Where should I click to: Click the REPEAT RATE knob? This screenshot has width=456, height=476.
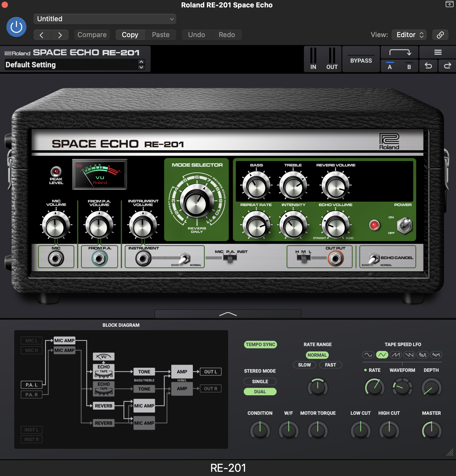coord(256,225)
